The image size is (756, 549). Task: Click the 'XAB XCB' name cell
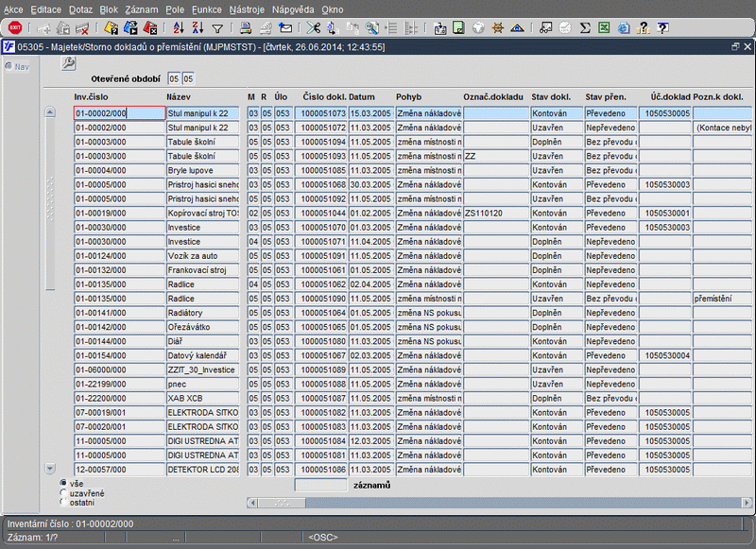[202, 398]
